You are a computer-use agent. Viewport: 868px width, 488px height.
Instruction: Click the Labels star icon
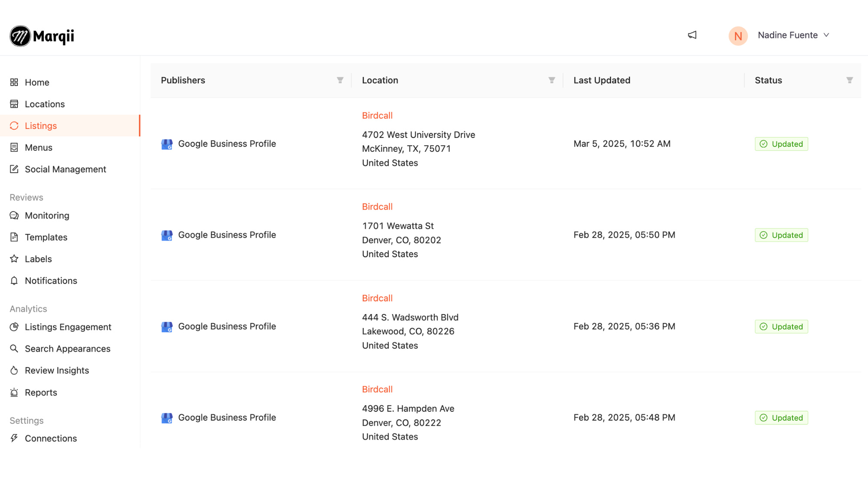tap(14, 259)
